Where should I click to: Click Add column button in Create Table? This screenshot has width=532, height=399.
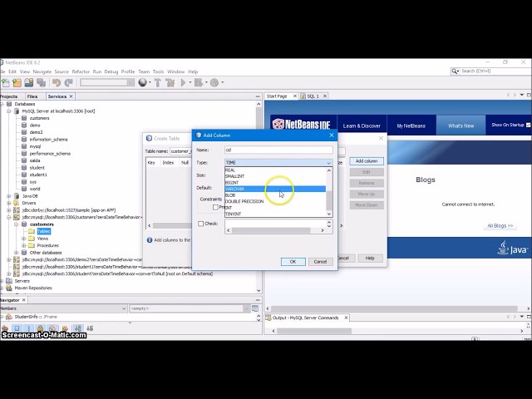point(367,161)
